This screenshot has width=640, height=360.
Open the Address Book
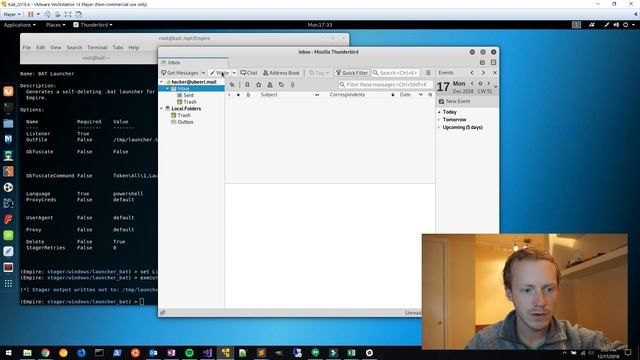[x=281, y=73]
